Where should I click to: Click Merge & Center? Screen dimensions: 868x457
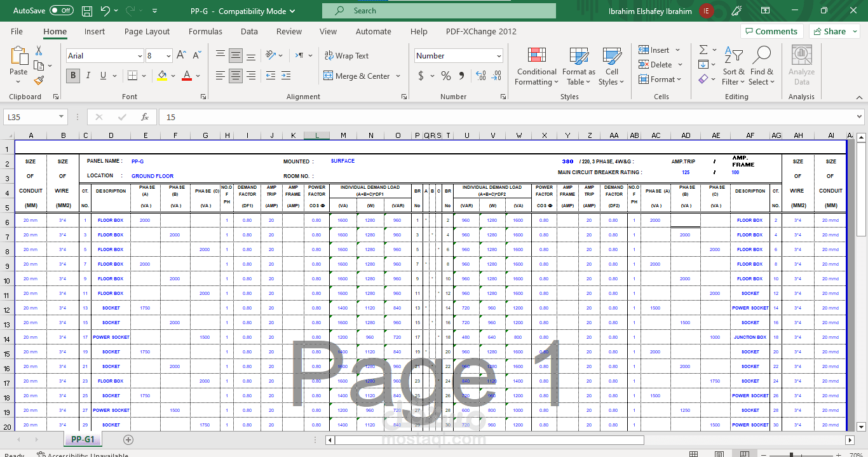(x=357, y=76)
